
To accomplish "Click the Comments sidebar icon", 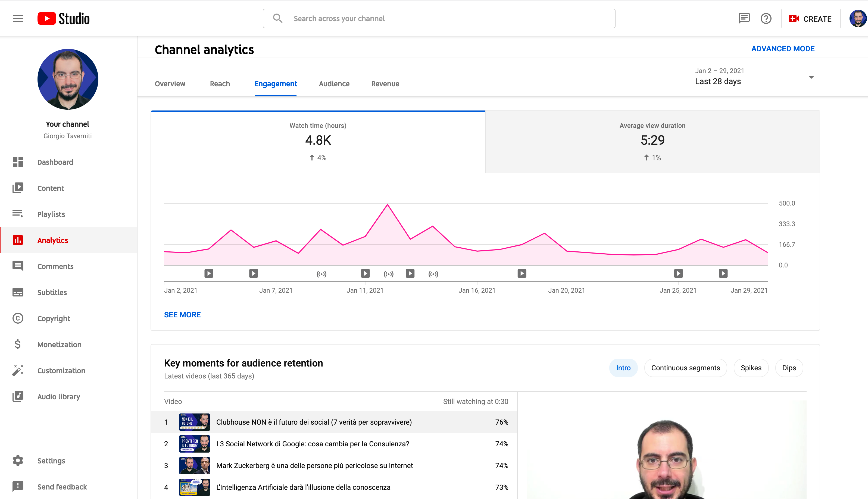I will point(18,266).
